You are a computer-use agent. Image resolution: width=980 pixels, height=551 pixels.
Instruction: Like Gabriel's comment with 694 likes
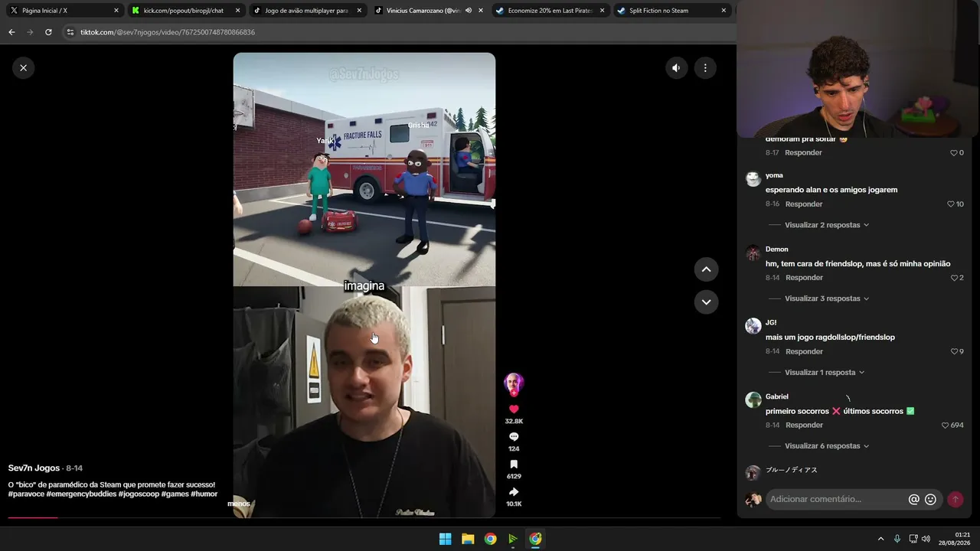(945, 425)
